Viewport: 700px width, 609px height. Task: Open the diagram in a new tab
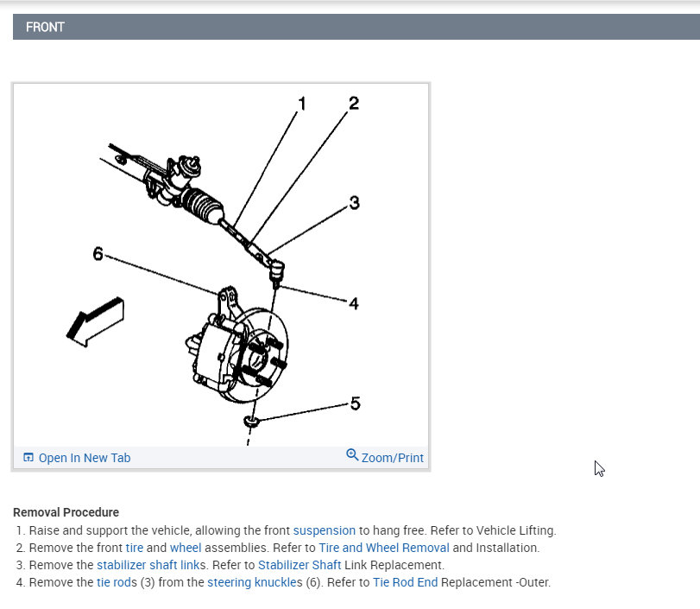(x=85, y=458)
